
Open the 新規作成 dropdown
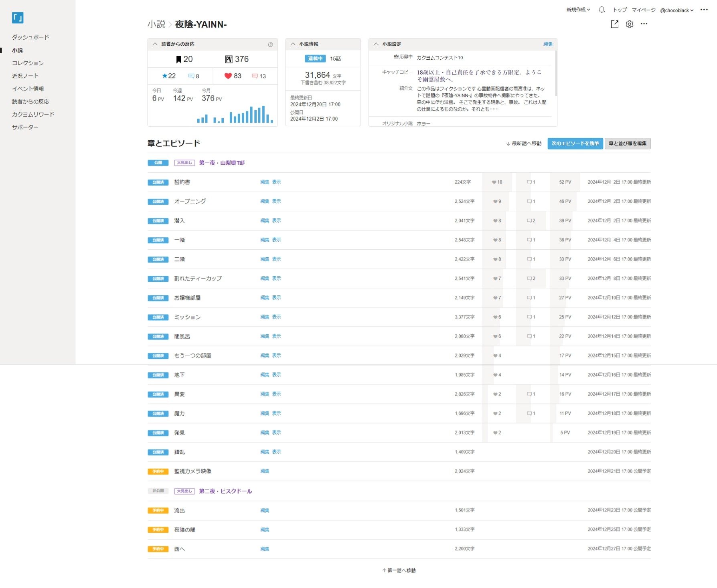tap(578, 10)
